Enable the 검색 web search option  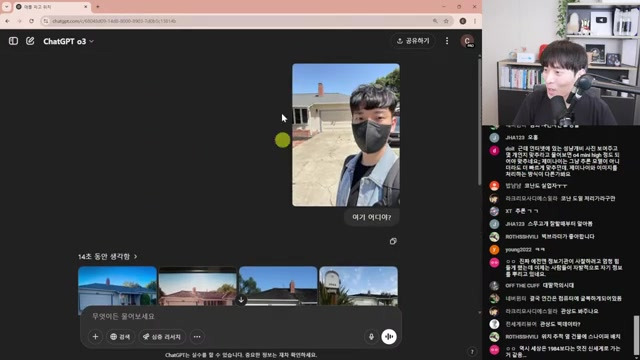(120, 337)
